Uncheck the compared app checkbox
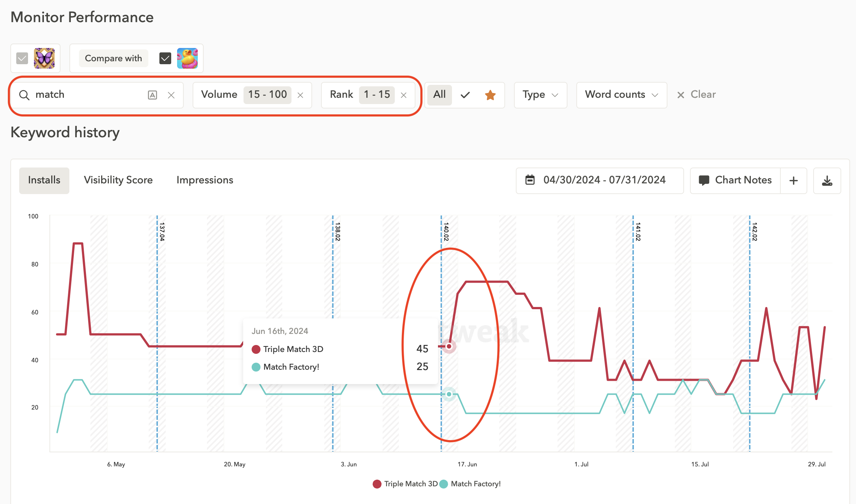This screenshot has height=504, width=856. [x=165, y=58]
